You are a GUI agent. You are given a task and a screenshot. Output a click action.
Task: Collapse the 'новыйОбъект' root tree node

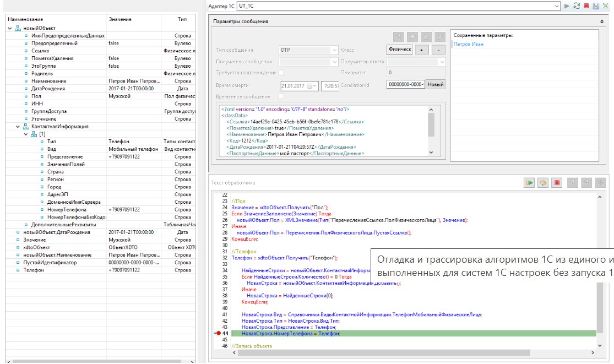[10, 28]
